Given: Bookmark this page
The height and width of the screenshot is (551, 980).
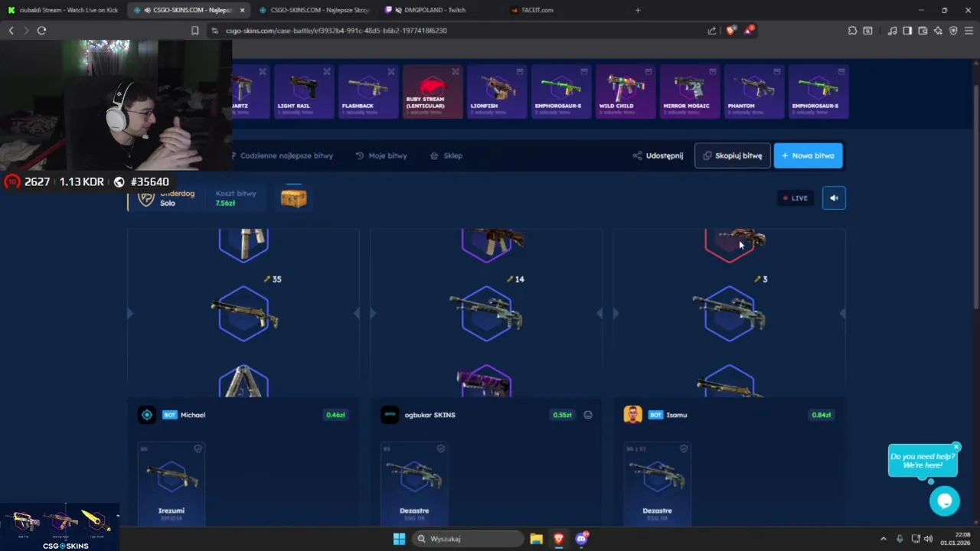Looking at the screenshot, I should click(194, 31).
